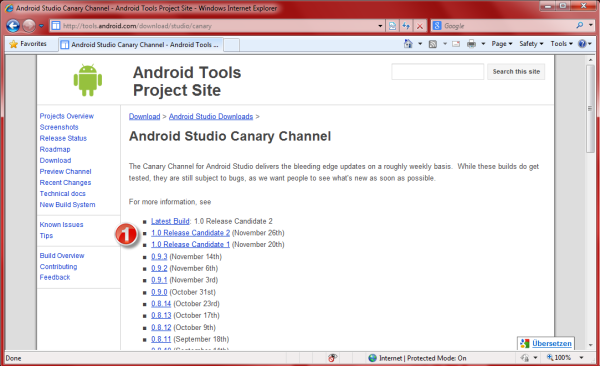Click the Search this site button
This screenshot has height=366, width=600.
tap(516, 72)
